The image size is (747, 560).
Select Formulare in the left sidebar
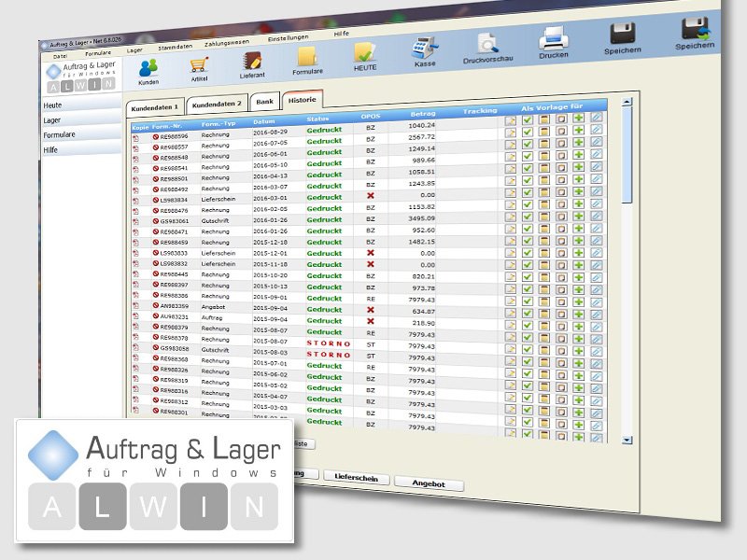[x=82, y=134]
